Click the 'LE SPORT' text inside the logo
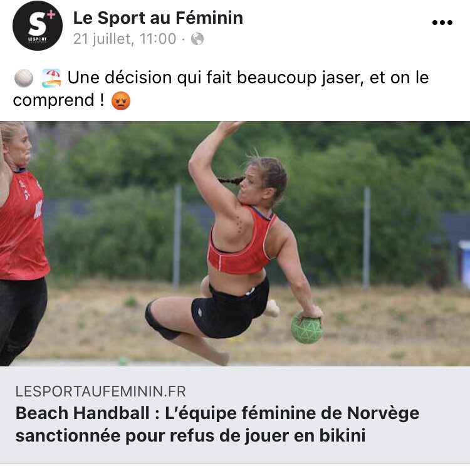This screenshot has width=470, height=476. click(38, 39)
